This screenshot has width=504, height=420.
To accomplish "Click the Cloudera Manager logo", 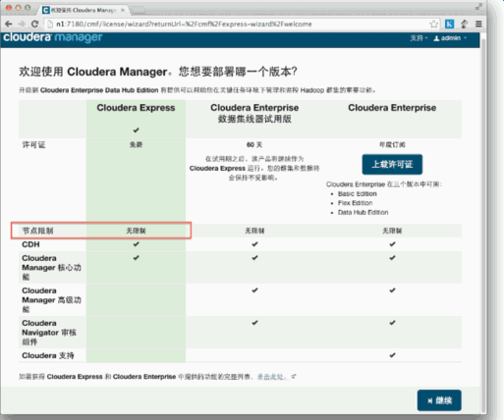I will pos(53,37).
